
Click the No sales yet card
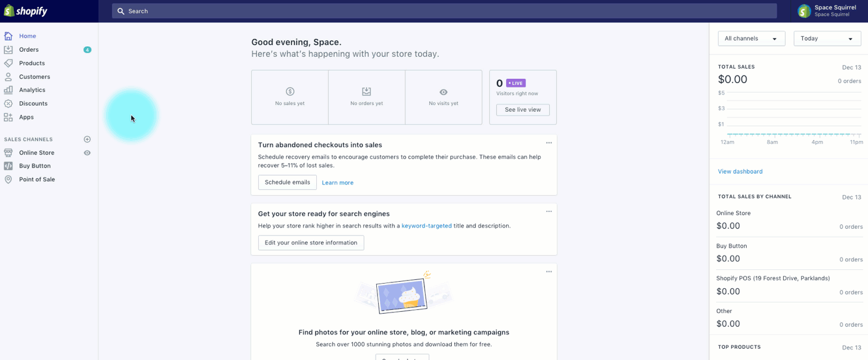pos(290,97)
